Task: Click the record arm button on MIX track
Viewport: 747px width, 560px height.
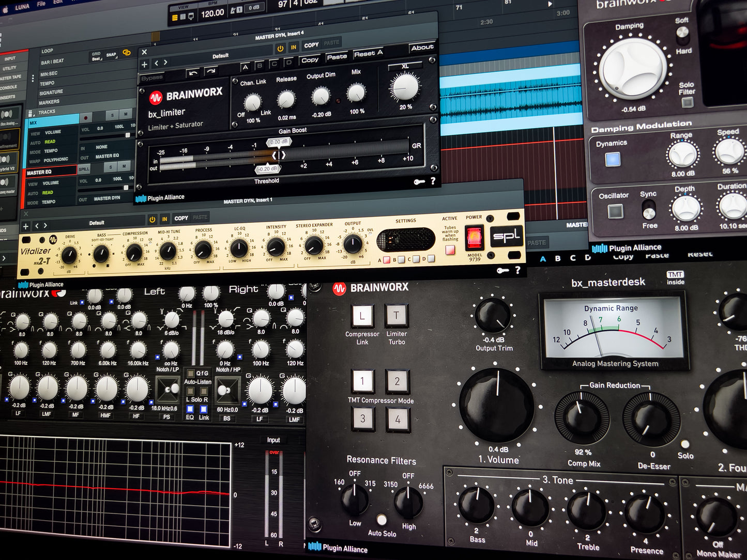Action: (86, 118)
